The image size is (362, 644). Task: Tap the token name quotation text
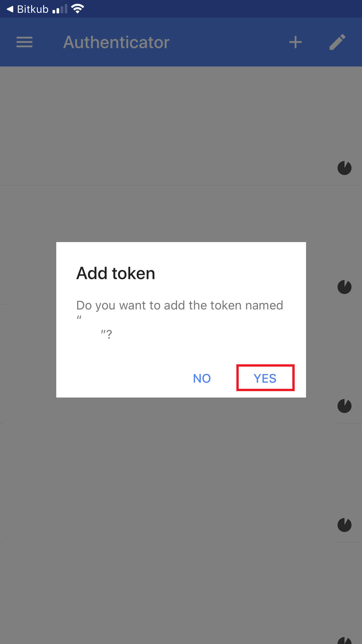[107, 332]
